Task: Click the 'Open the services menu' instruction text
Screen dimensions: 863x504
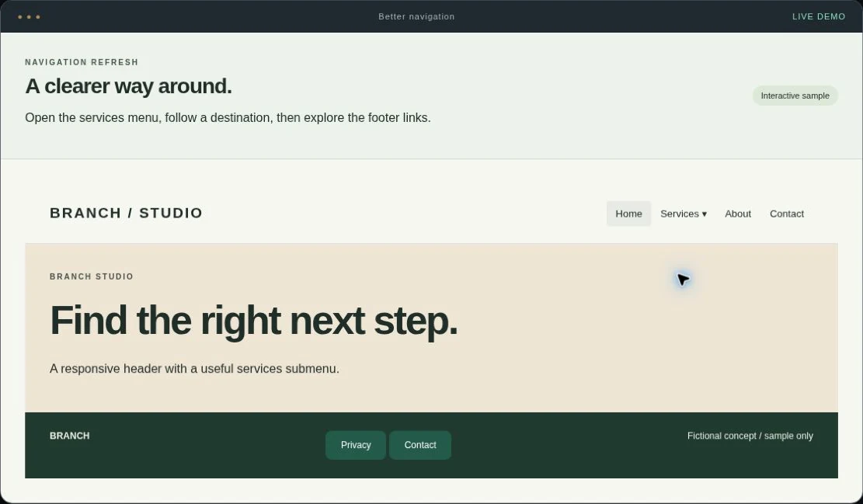Action: [x=228, y=118]
